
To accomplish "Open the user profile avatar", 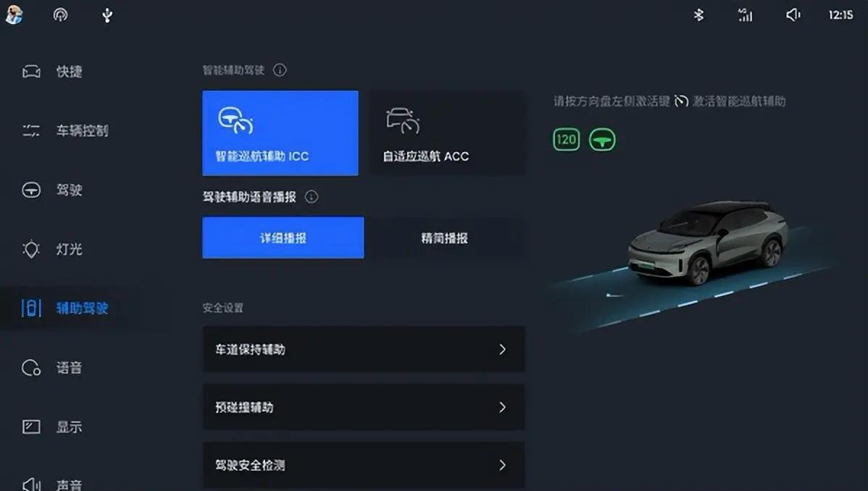I will tap(14, 14).
